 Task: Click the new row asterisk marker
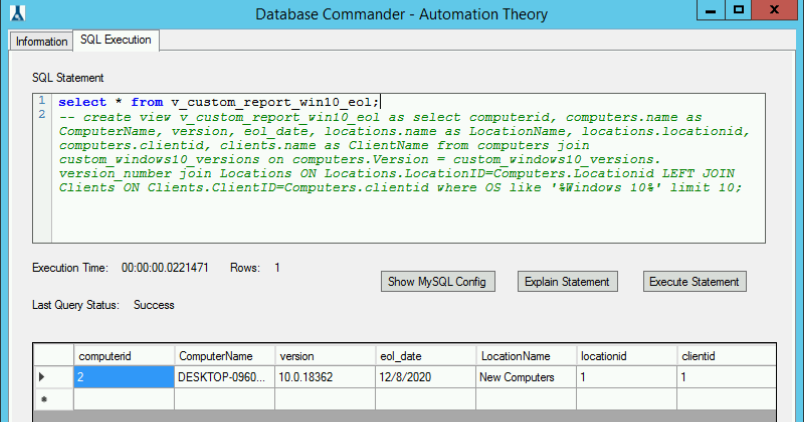tap(42, 398)
